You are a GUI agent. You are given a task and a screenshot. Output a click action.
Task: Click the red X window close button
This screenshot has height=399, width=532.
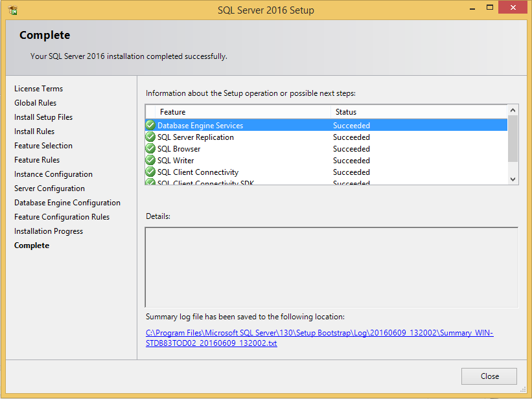(x=513, y=8)
